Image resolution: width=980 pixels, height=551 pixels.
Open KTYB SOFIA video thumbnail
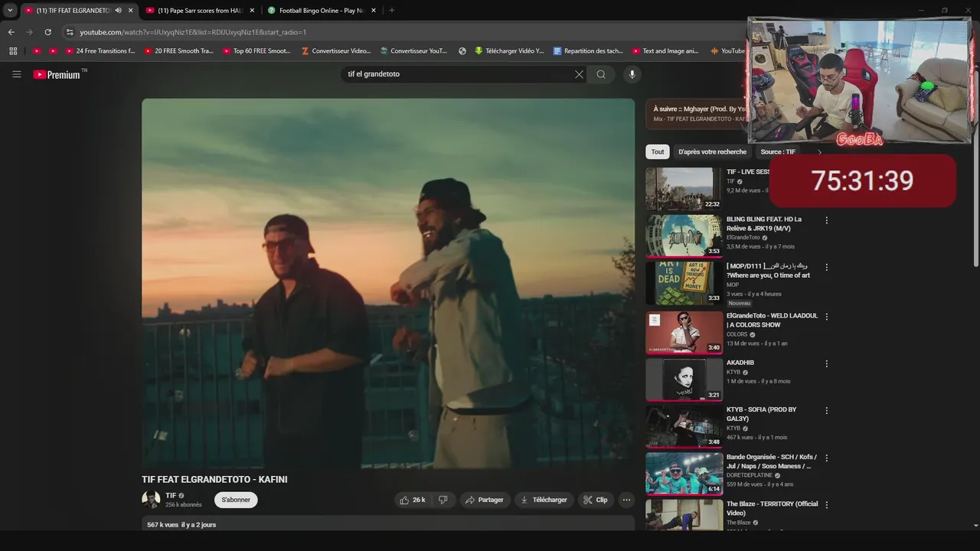click(684, 426)
